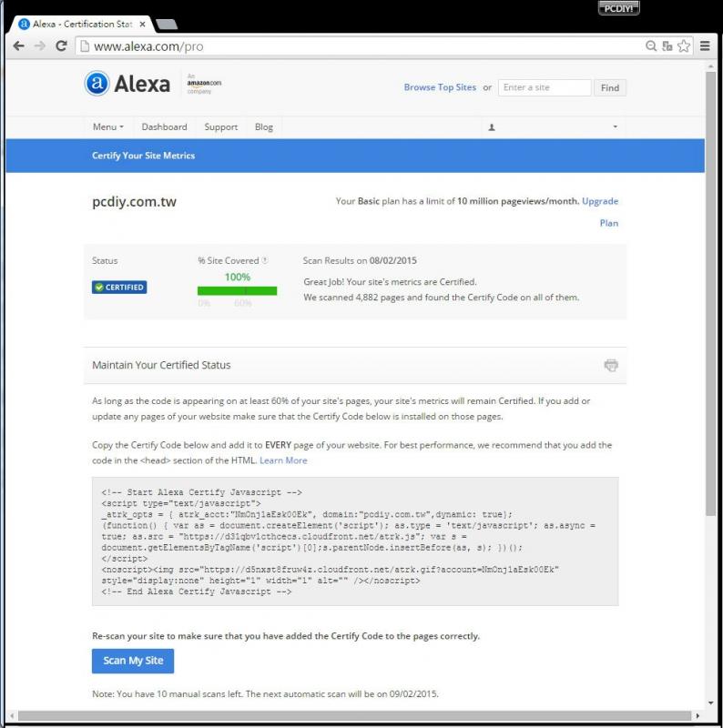
Task: Reload the page with the refresh icon
Action: coord(61,46)
